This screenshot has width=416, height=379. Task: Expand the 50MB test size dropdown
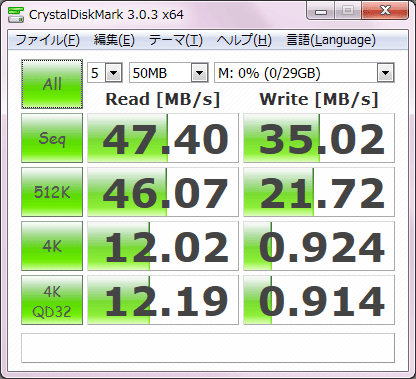(x=199, y=73)
